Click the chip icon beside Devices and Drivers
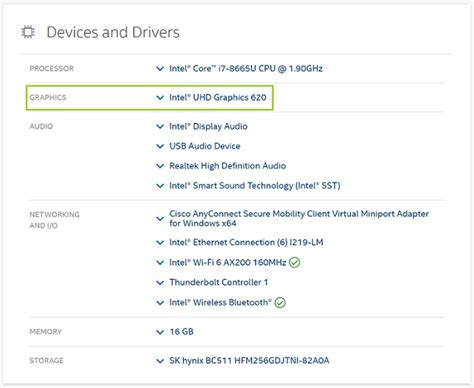 tap(28, 32)
